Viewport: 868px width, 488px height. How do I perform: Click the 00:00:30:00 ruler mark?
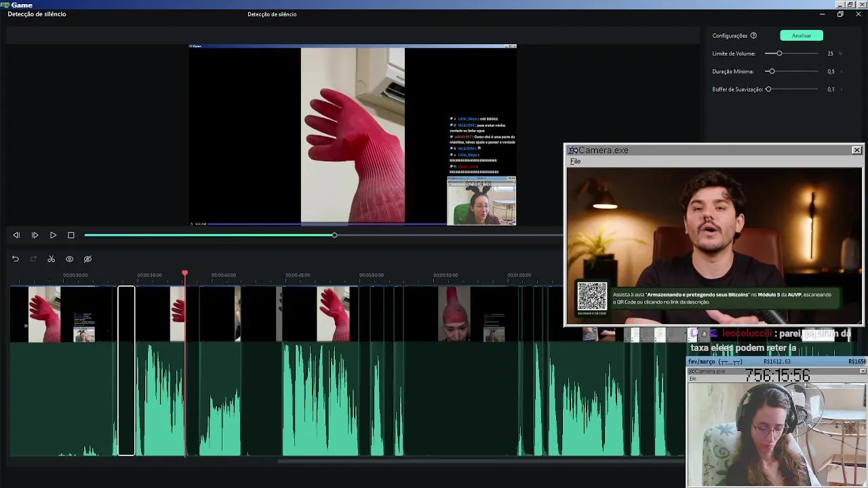75,275
